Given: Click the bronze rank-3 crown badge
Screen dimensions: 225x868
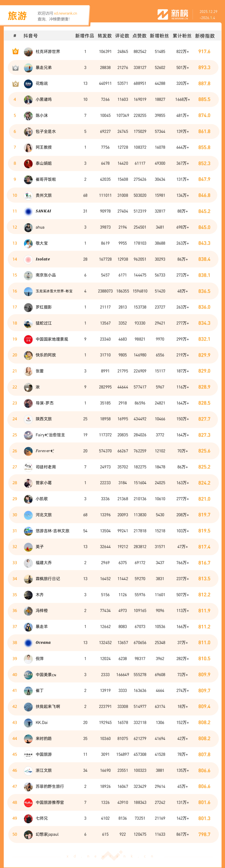Looking at the screenshot, I should click(x=15, y=84).
